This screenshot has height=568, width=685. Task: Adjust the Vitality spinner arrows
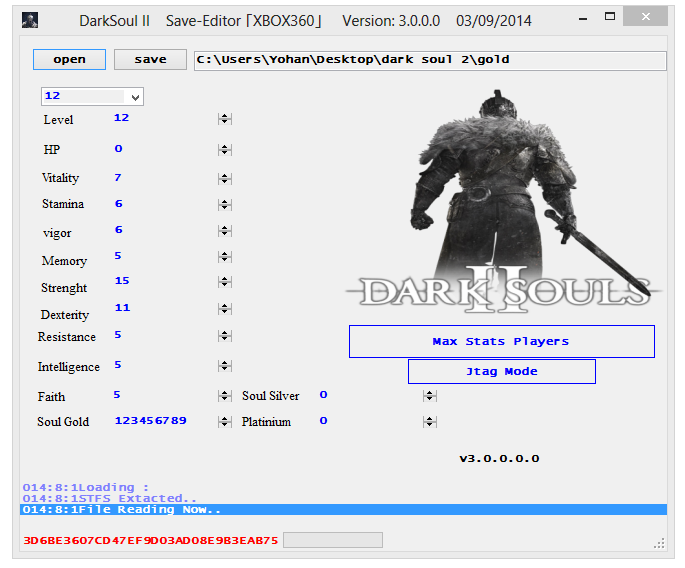[225, 179]
